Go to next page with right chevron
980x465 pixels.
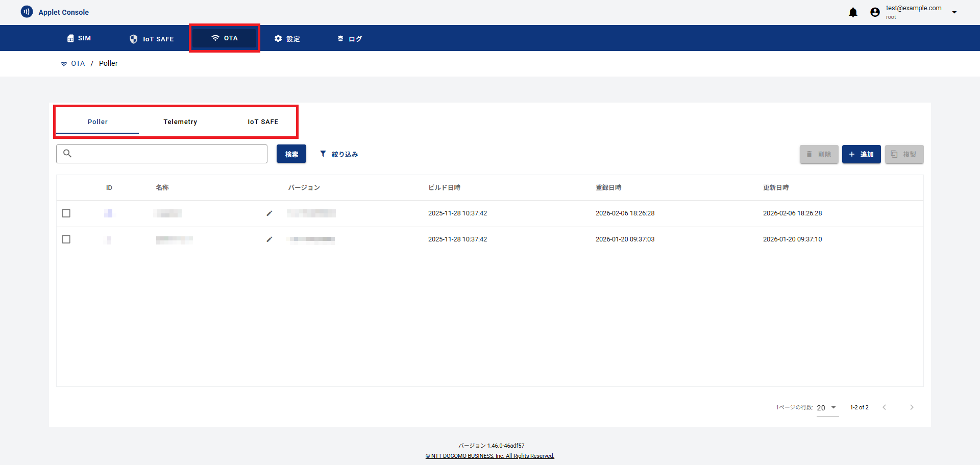pos(912,407)
